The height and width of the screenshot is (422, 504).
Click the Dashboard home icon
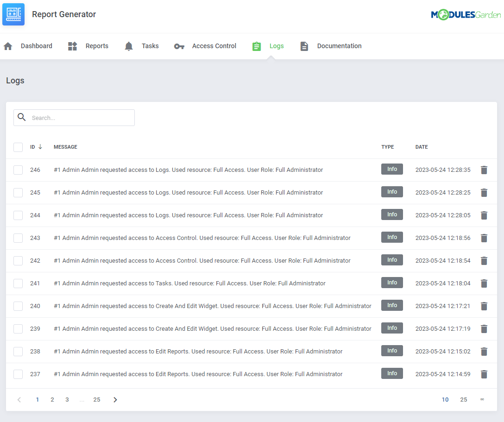pos(8,46)
